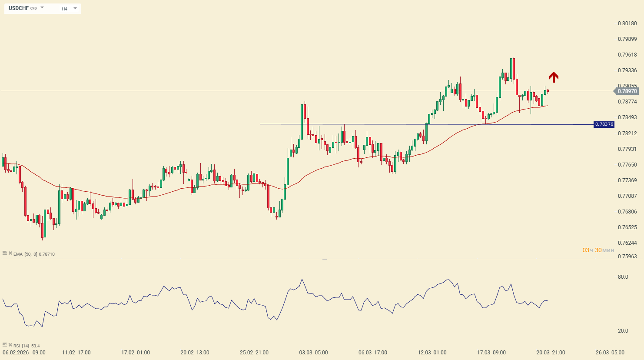Remove the RSI indicator with X icon
644x360 pixels.
point(10,345)
